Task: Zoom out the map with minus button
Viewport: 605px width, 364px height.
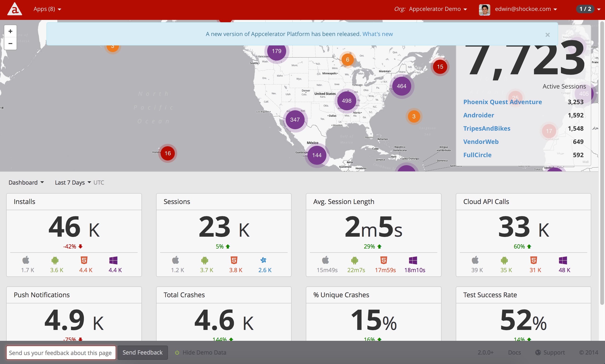Action: pyautogui.click(x=10, y=44)
